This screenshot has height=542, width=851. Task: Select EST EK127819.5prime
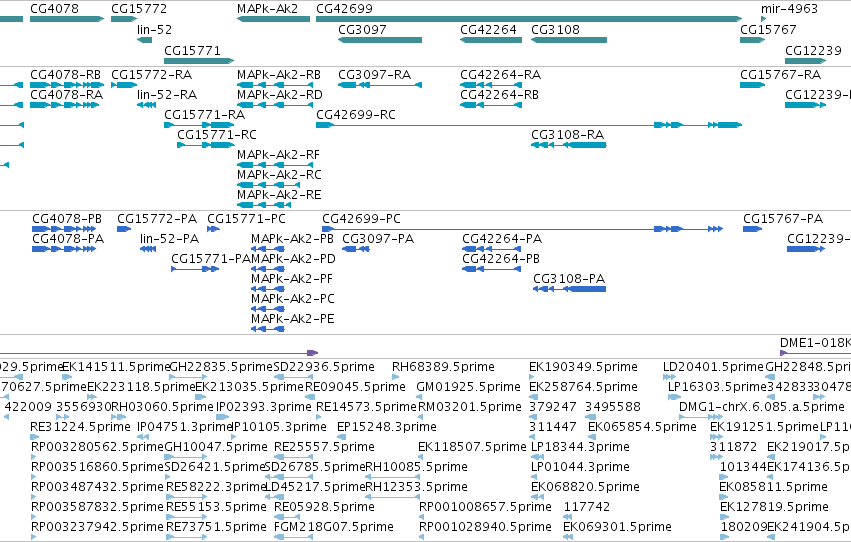point(774,507)
